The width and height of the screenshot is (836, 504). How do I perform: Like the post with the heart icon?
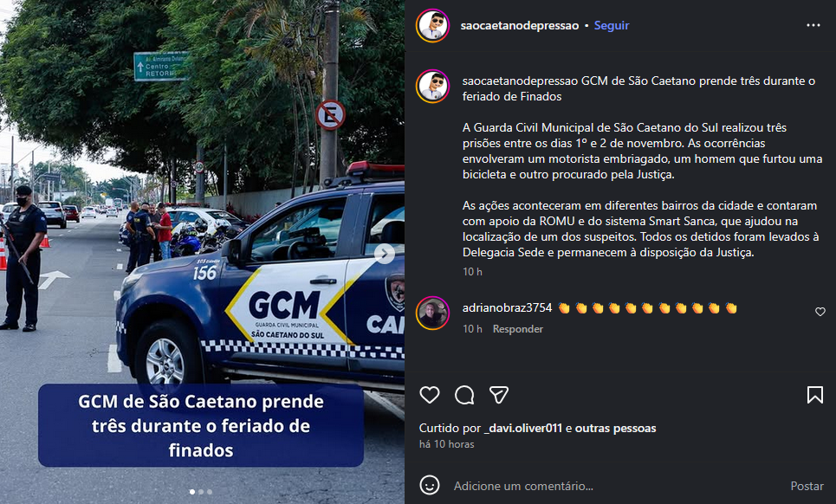pyautogui.click(x=429, y=395)
